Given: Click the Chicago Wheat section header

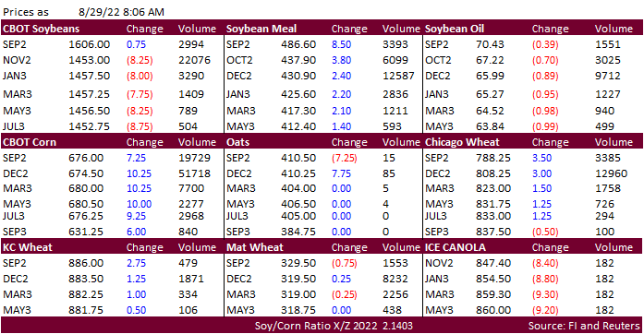Looking at the screenshot, I should (462, 142).
